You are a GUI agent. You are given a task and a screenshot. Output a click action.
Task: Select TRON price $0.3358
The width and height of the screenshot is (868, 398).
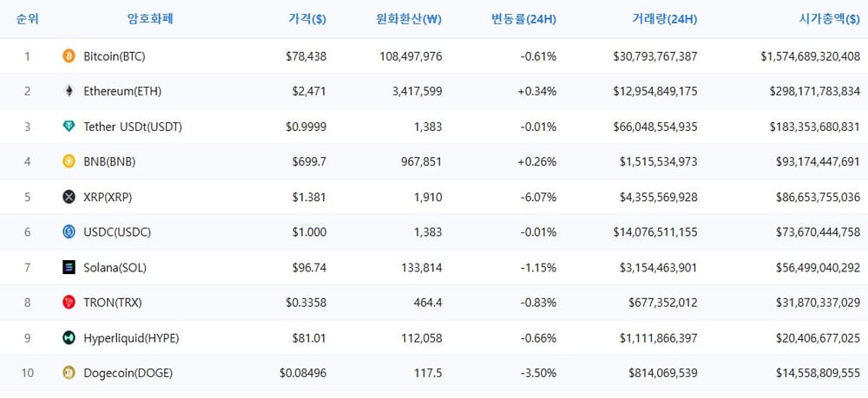coord(306,303)
